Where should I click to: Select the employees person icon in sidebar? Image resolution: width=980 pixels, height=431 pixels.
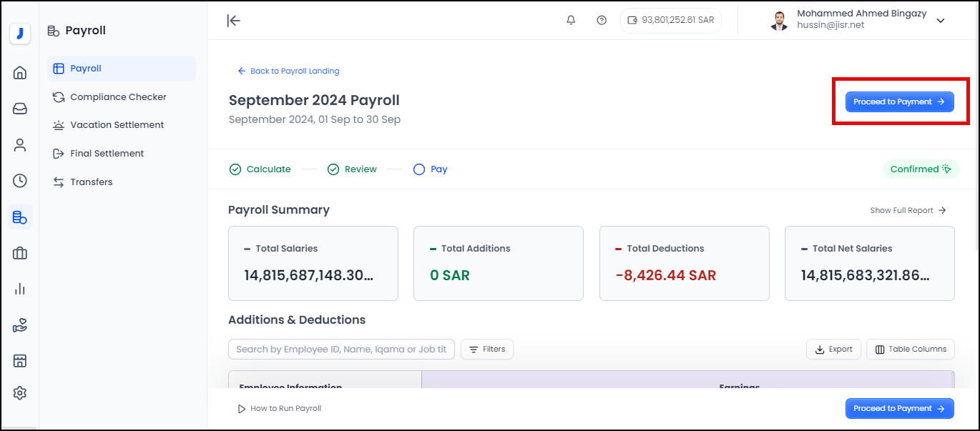coord(19,144)
